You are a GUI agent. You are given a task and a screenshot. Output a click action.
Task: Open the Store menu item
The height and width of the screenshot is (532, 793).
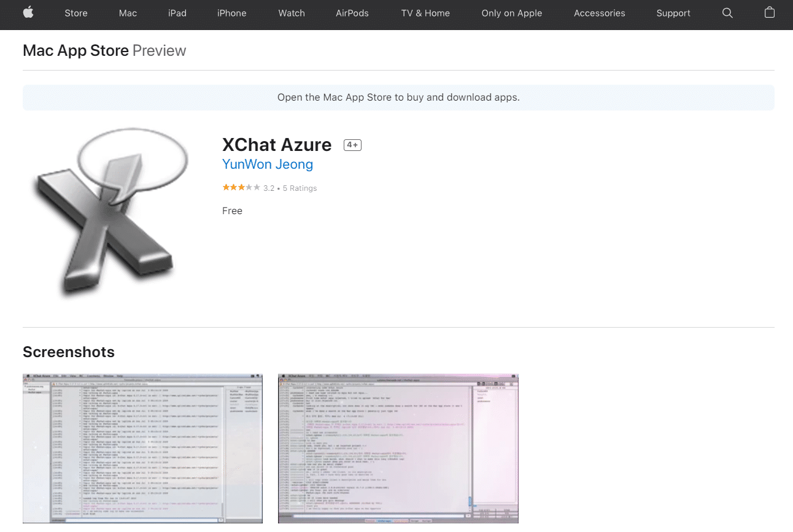[x=76, y=13]
